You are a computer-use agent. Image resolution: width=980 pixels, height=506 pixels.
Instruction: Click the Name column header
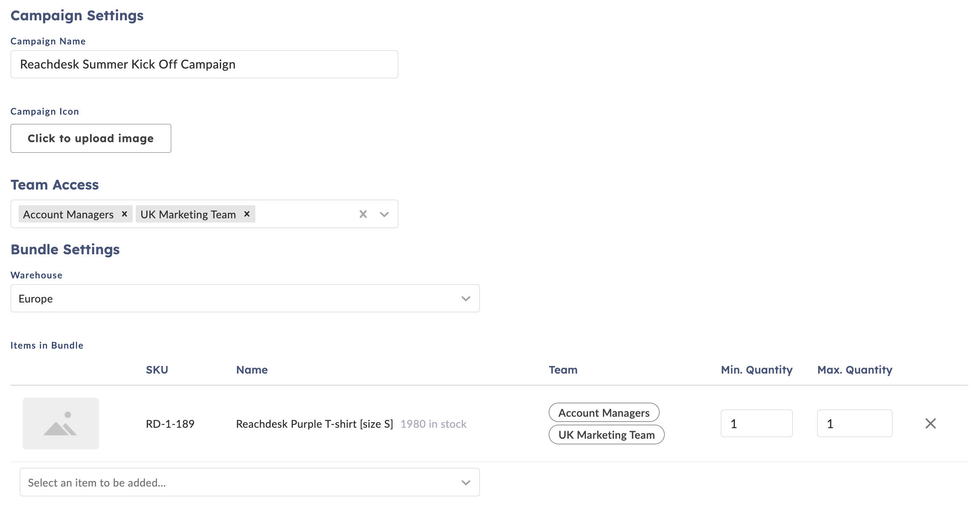(x=252, y=370)
